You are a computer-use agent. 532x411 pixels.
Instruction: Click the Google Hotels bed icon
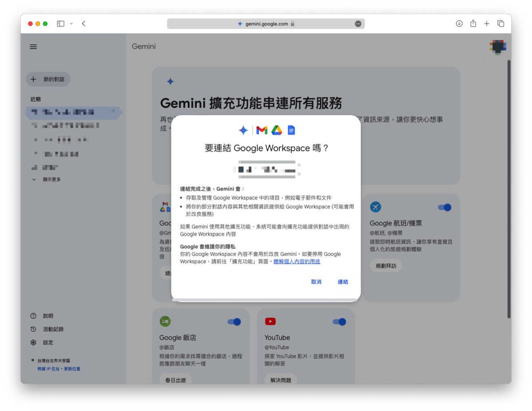click(165, 322)
